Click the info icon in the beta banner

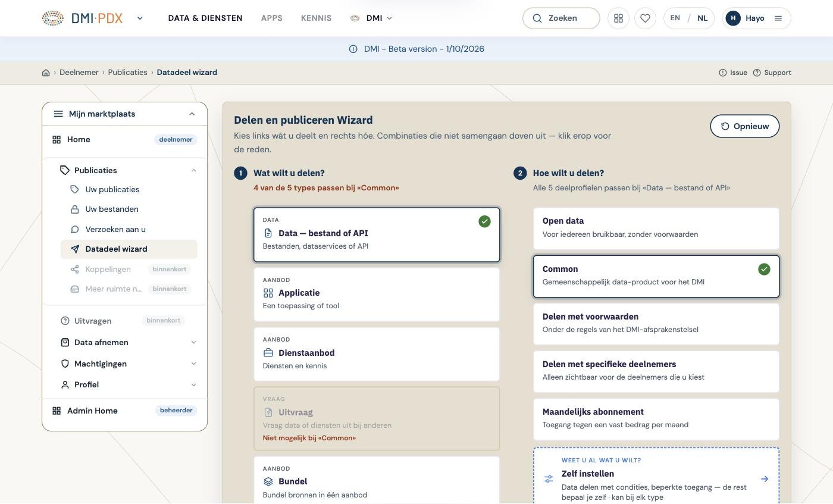coord(353,49)
